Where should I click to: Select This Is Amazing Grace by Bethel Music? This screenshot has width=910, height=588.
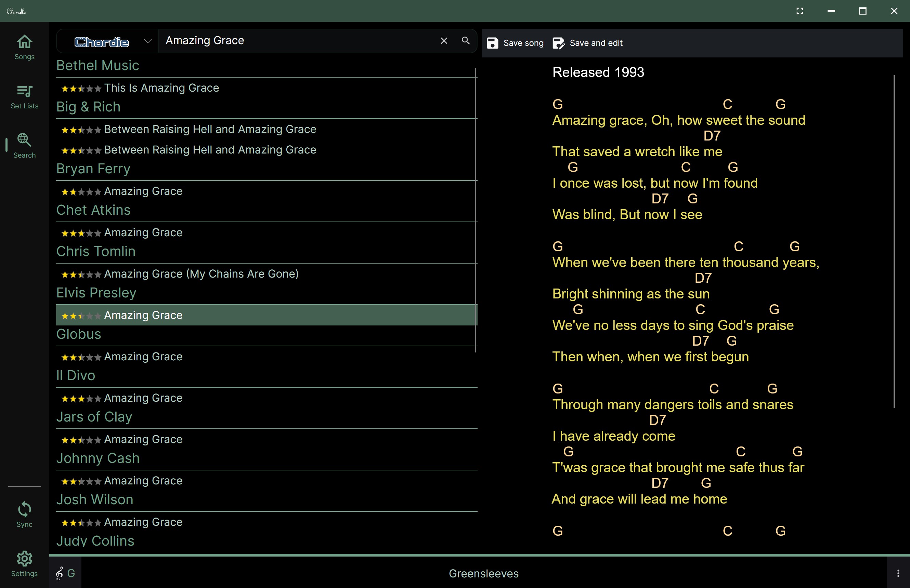[x=266, y=88]
